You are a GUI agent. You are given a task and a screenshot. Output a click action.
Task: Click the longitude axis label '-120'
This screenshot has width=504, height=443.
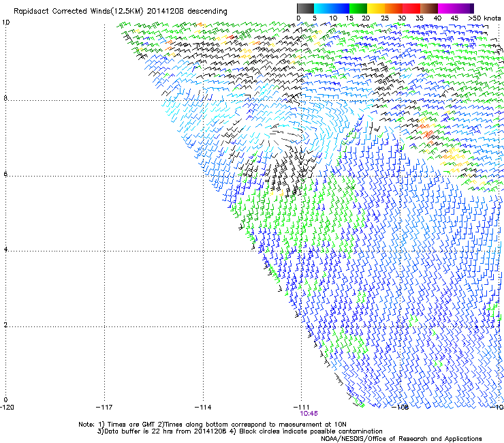click(x=7, y=408)
